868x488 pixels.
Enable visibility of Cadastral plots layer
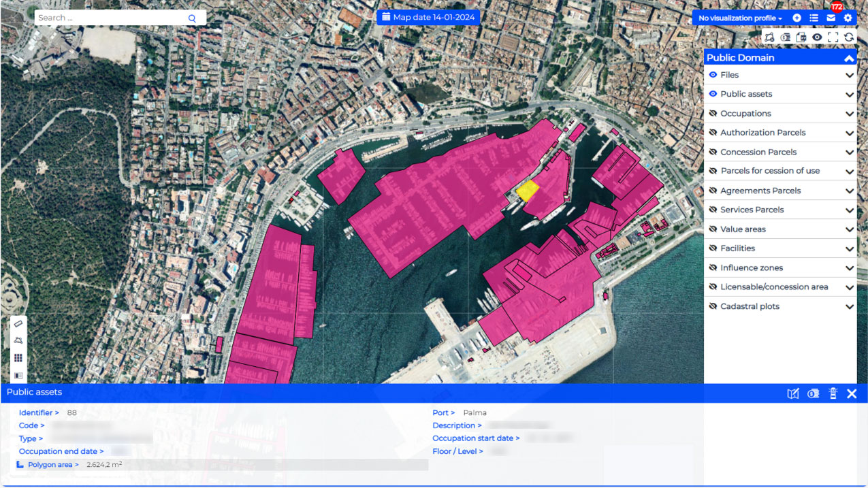(x=713, y=306)
